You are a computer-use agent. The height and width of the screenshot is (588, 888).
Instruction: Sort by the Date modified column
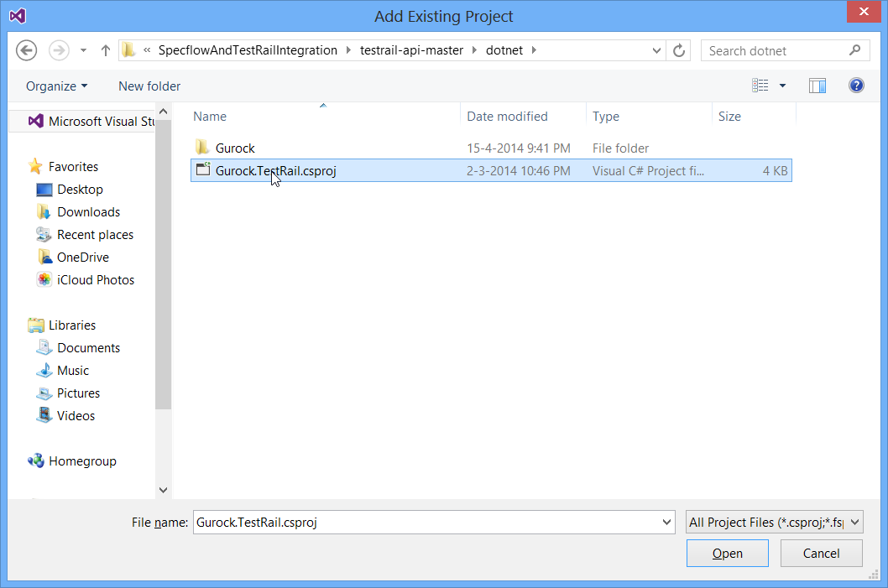[507, 117]
